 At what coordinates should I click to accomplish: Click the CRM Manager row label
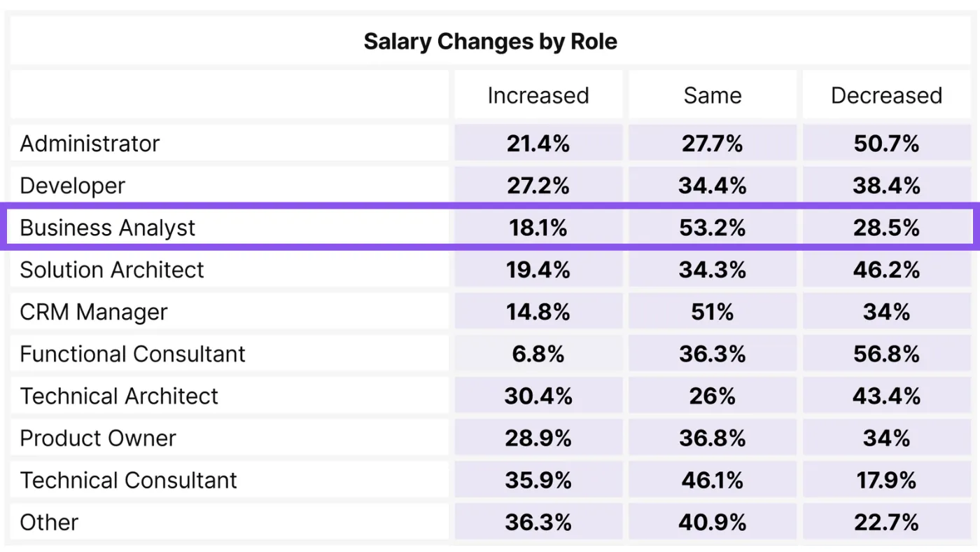pyautogui.click(x=94, y=312)
